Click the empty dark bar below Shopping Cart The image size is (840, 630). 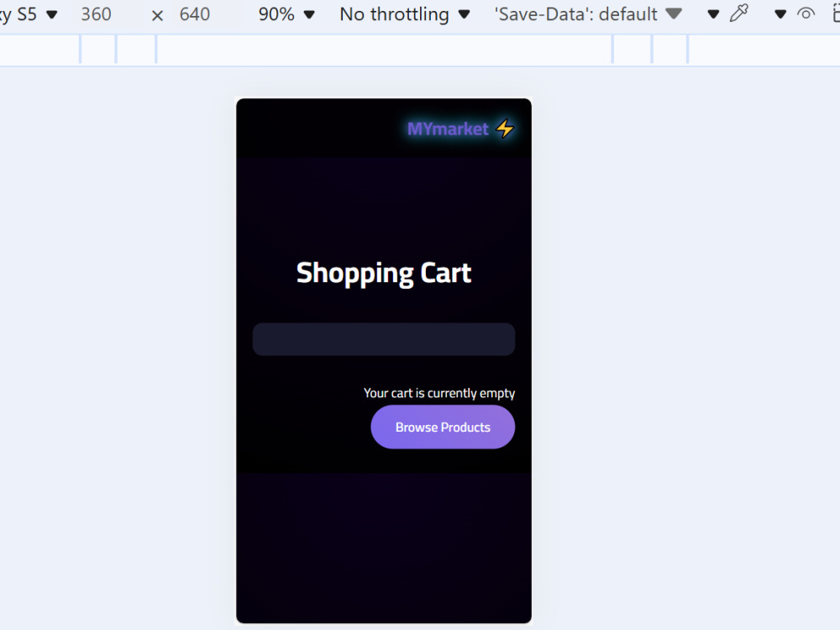[384, 339]
